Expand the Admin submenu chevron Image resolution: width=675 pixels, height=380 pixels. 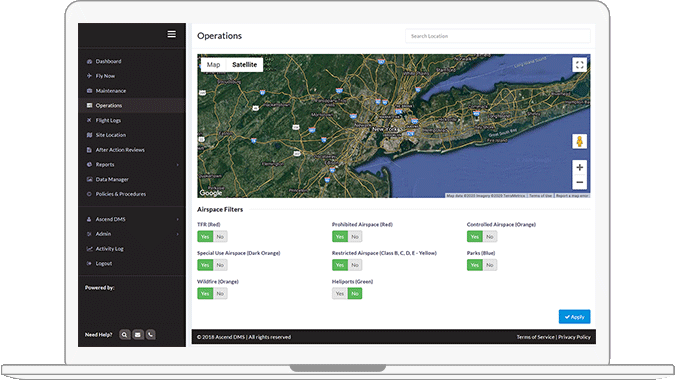177,234
